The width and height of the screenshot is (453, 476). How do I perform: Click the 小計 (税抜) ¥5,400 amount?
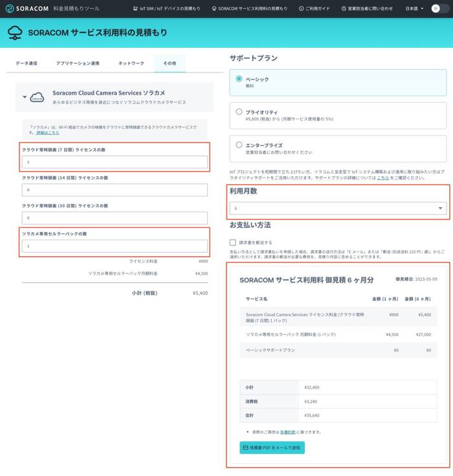[x=200, y=293]
